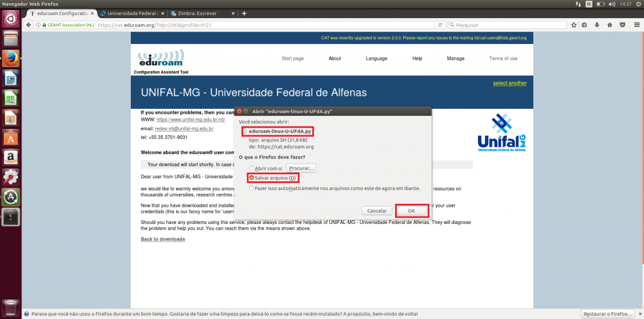644x319 pixels.
Task: Open the system power gear menu
Action: [x=638, y=4]
